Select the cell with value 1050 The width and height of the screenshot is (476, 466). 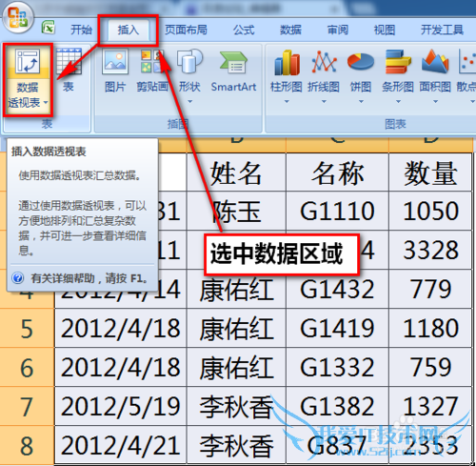430,211
